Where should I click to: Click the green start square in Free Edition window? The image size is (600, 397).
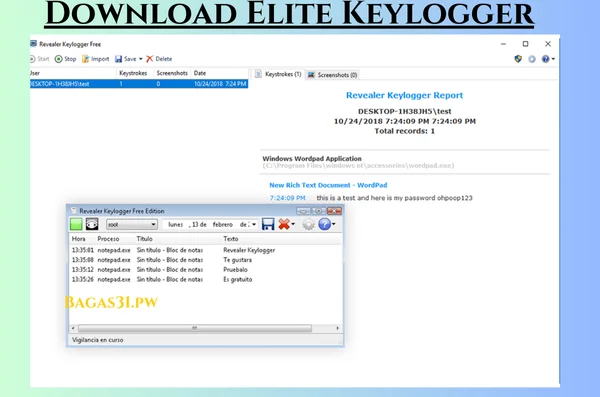pyautogui.click(x=76, y=224)
